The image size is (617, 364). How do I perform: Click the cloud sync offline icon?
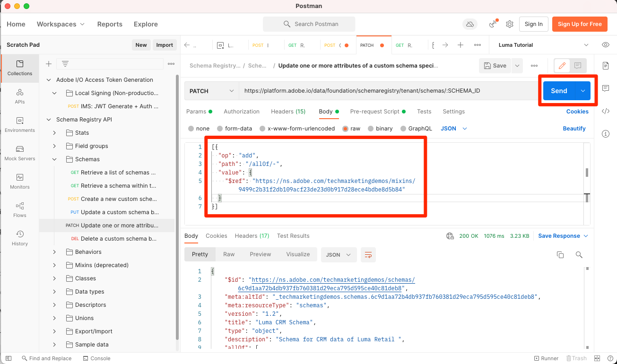point(469,24)
